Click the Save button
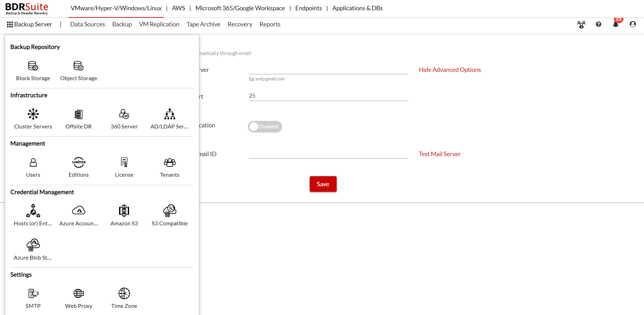Viewport: 644px width, 315px height. point(323,184)
